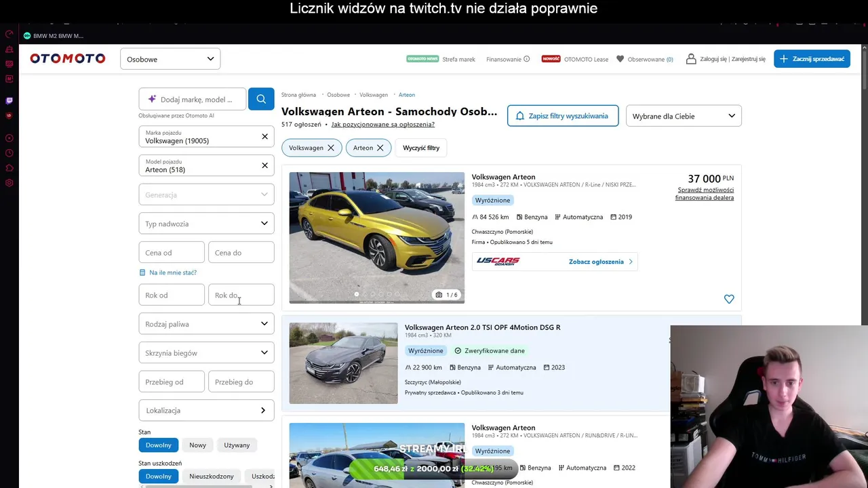Click the Dodaj markę, model search field
Image resolution: width=868 pixels, height=488 pixels.
192,99
